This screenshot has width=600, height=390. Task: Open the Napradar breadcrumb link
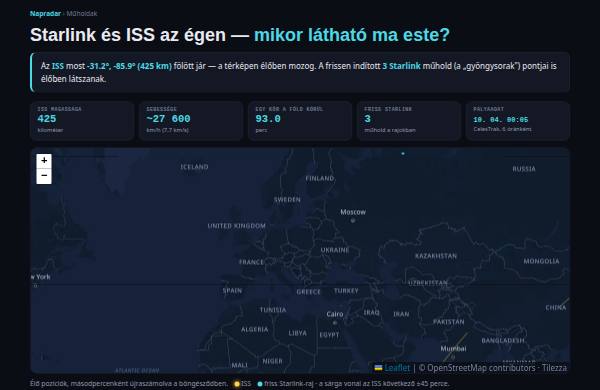tap(45, 13)
